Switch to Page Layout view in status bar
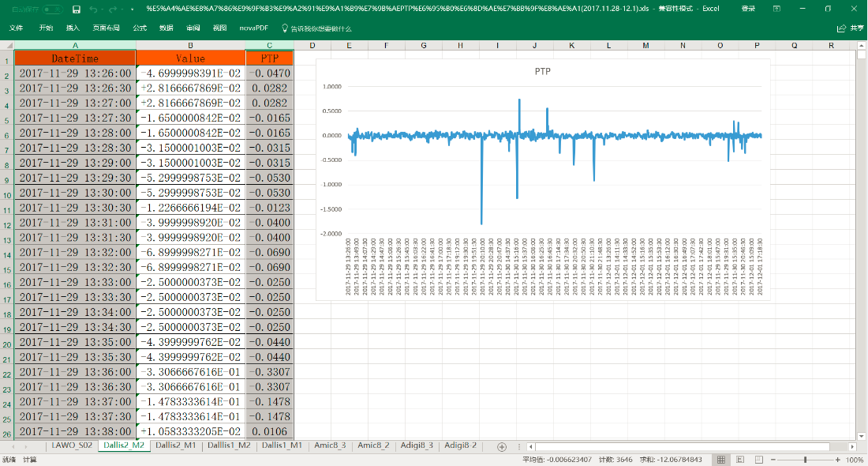Screen dimensions: 868x466 click(740, 460)
